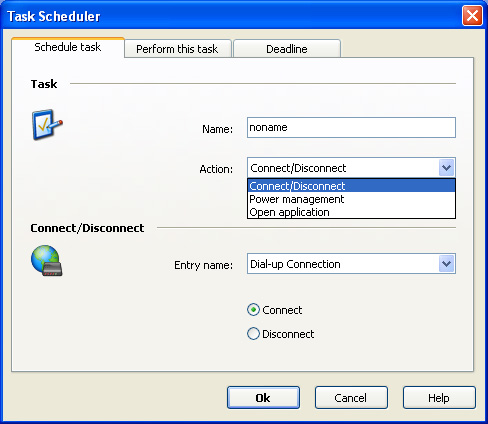Close the Task Scheduler window
This screenshot has height=424, width=488.
[472, 15]
